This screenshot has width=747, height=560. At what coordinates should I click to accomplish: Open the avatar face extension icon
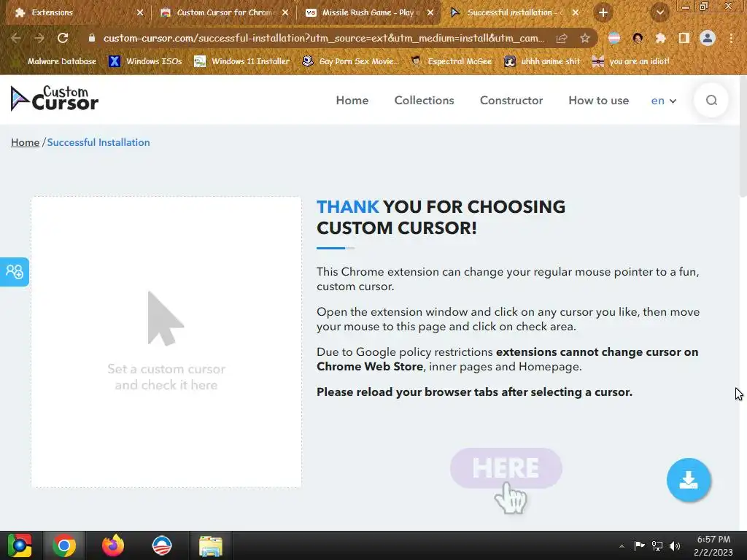638,38
